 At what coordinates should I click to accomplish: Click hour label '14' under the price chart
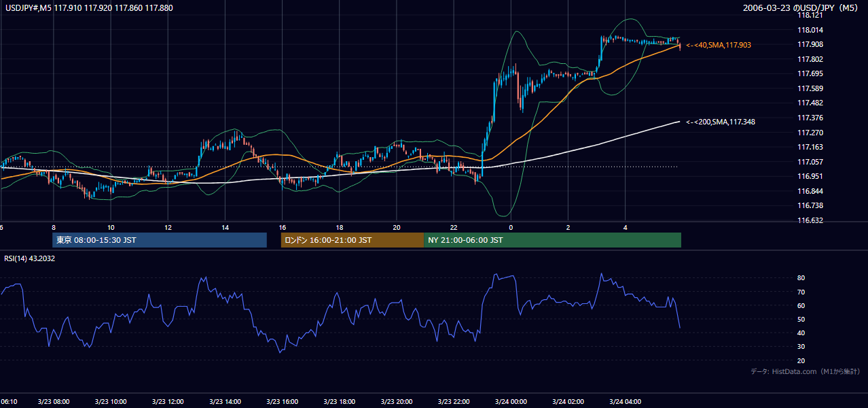coord(225,228)
